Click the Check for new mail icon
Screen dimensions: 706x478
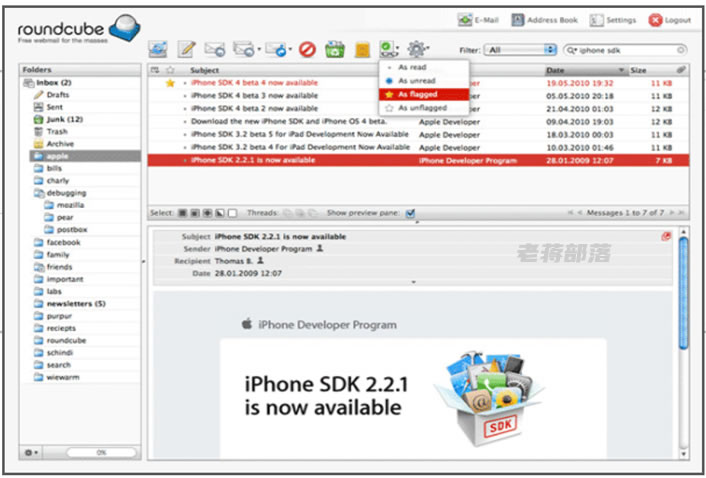(x=158, y=49)
